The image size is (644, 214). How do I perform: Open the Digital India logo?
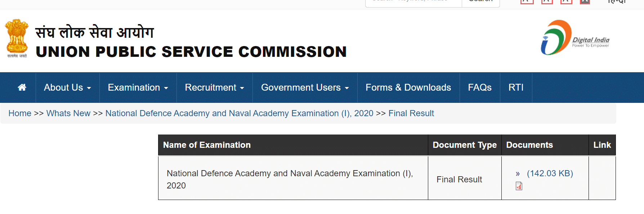575,37
